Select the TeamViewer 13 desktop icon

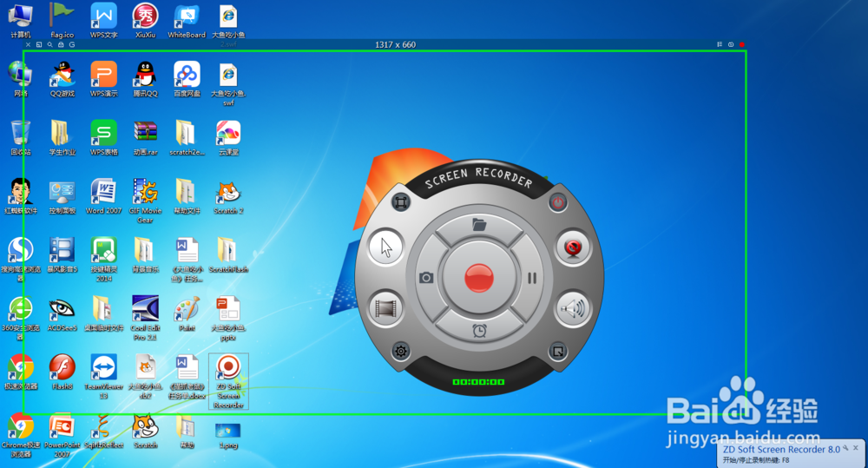(103, 377)
